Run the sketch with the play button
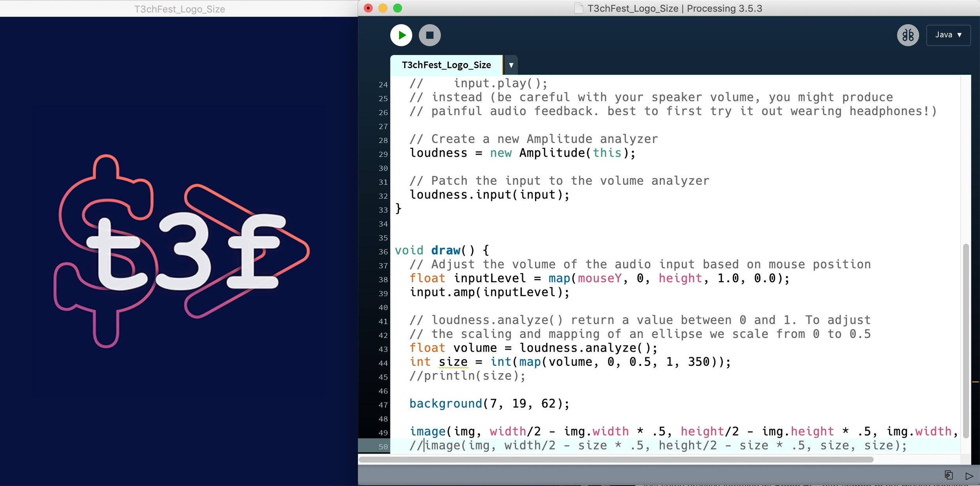Viewport: 980px width, 486px height. [401, 35]
